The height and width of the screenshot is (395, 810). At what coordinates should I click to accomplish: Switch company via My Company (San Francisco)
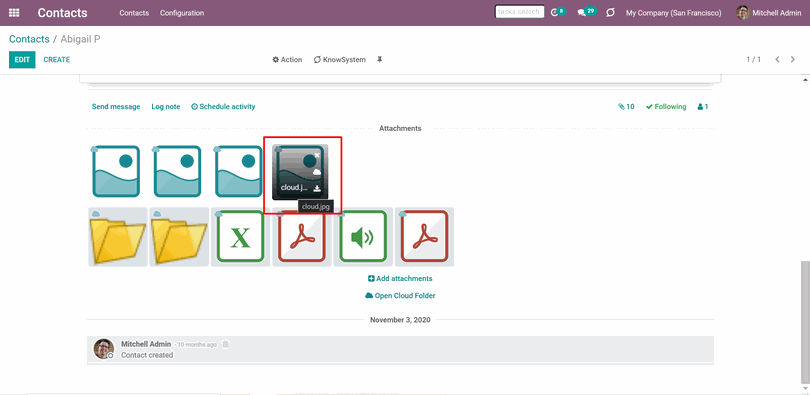pyautogui.click(x=674, y=13)
